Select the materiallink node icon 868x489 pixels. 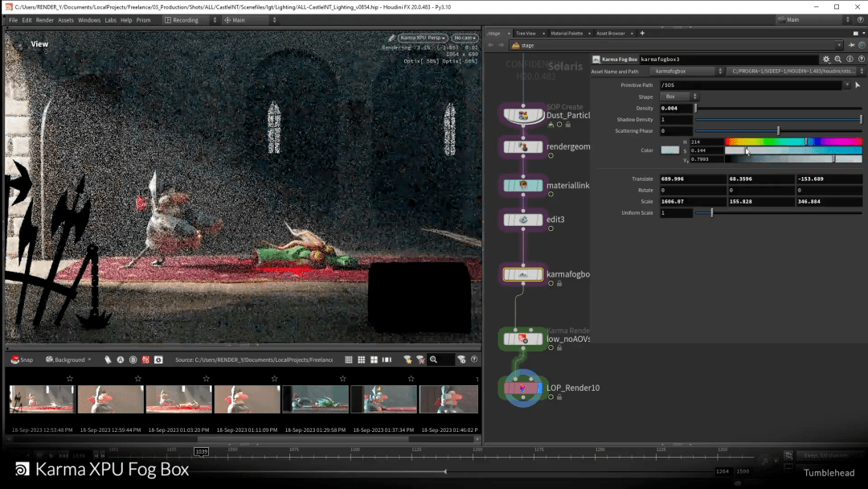(523, 185)
